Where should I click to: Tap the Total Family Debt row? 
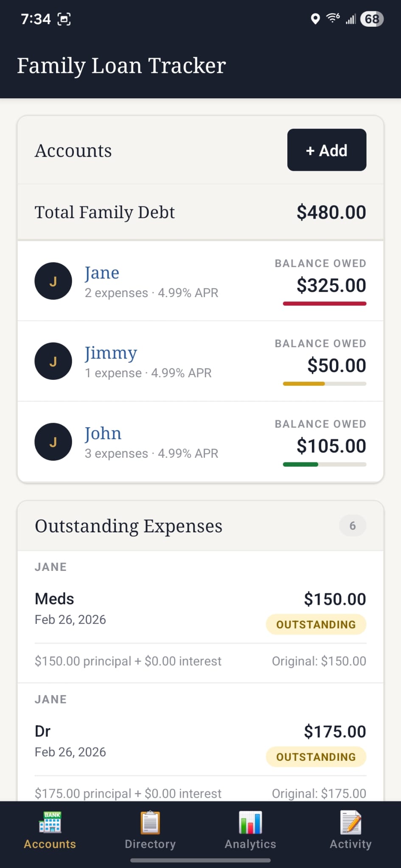200,212
